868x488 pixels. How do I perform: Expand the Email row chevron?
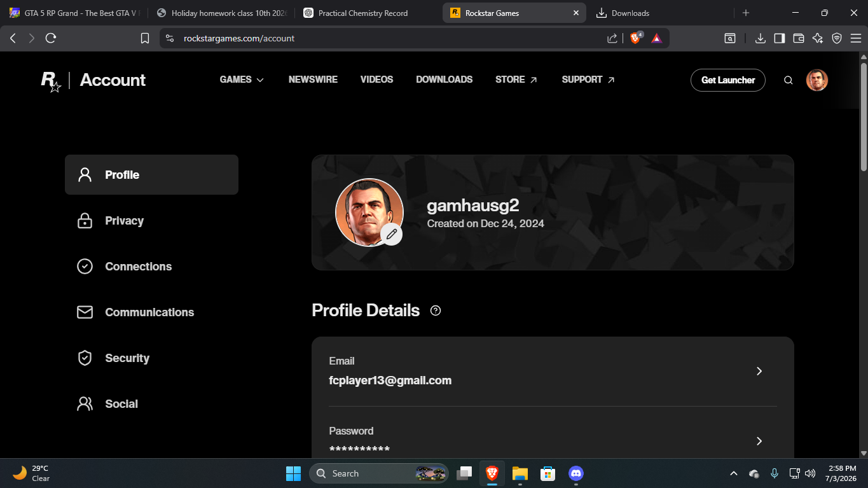pyautogui.click(x=759, y=371)
